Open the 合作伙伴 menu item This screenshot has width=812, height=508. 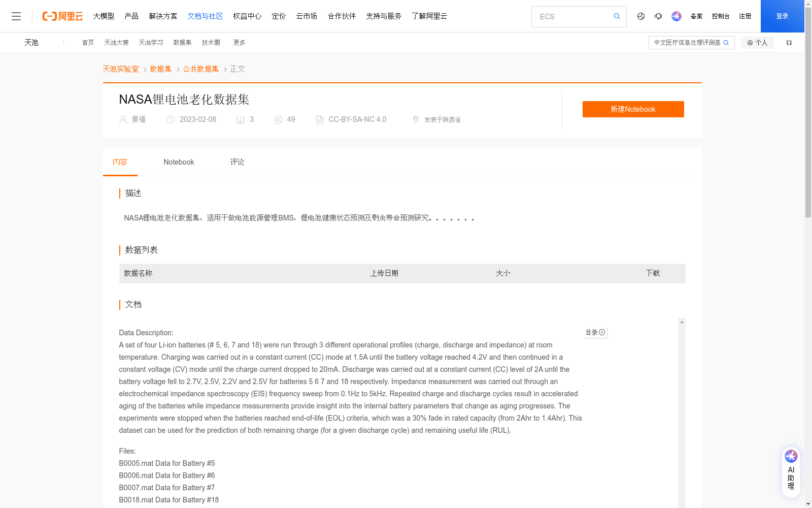[342, 16]
